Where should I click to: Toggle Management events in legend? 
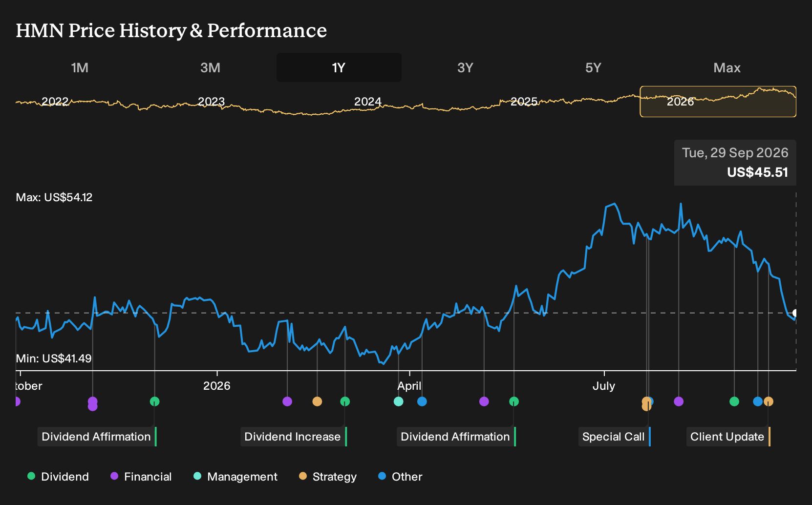pyautogui.click(x=235, y=476)
